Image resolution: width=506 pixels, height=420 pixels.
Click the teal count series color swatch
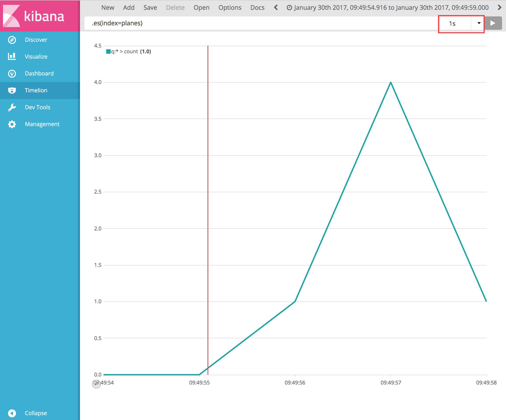coord(108,52)
